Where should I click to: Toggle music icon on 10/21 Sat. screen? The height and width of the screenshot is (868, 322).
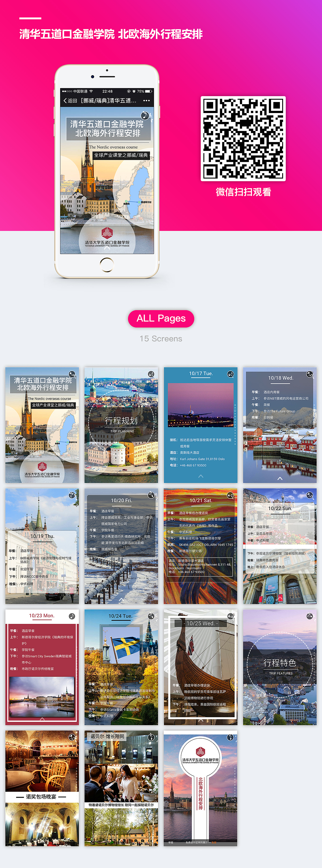(x=230, y=495)
